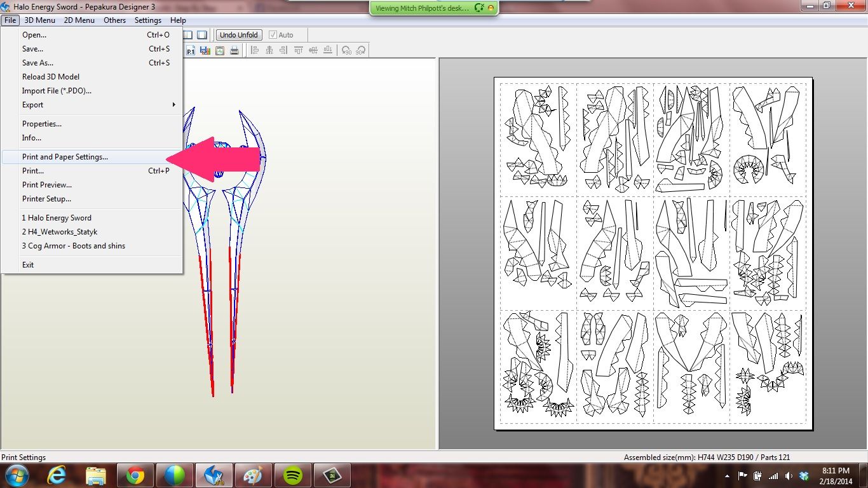
Task: Click the align left edges icon
Action: [255, 50]
